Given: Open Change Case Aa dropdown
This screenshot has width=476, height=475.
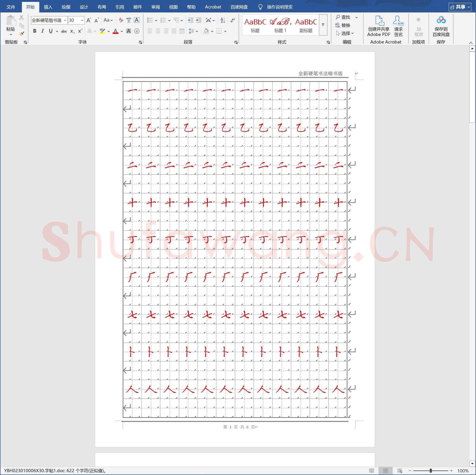Looking at the screenshot, I should 108,20.
